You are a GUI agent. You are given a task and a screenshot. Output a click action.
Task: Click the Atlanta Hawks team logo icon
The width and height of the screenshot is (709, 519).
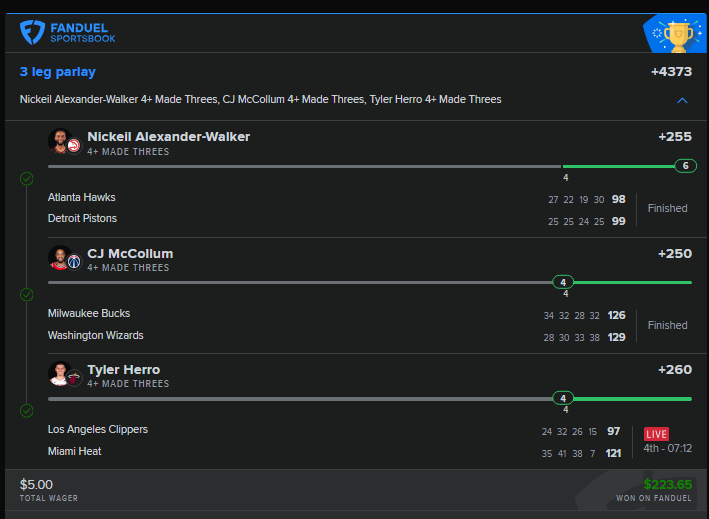point(74,146)
